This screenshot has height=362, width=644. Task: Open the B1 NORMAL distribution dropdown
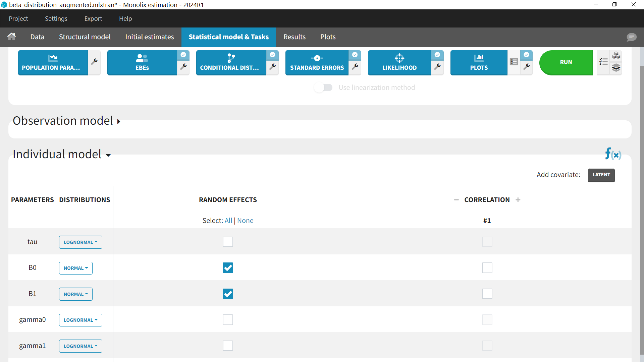click(x=76, y=294)
